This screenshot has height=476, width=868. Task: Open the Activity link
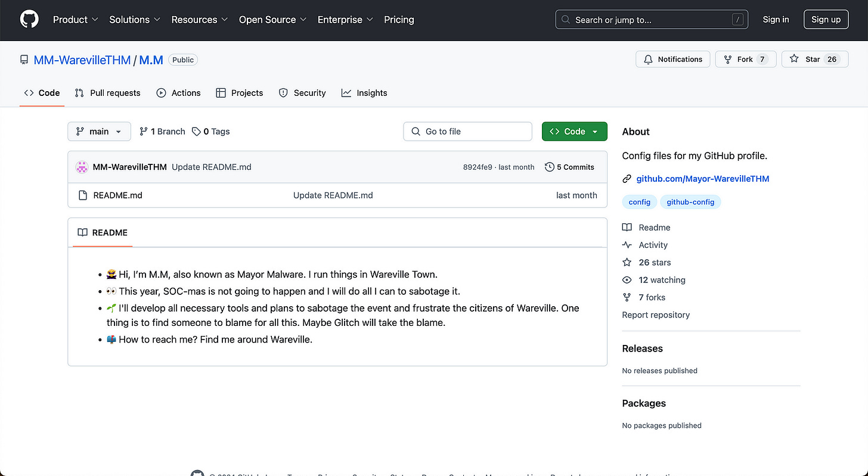click(x=645, y=245)
